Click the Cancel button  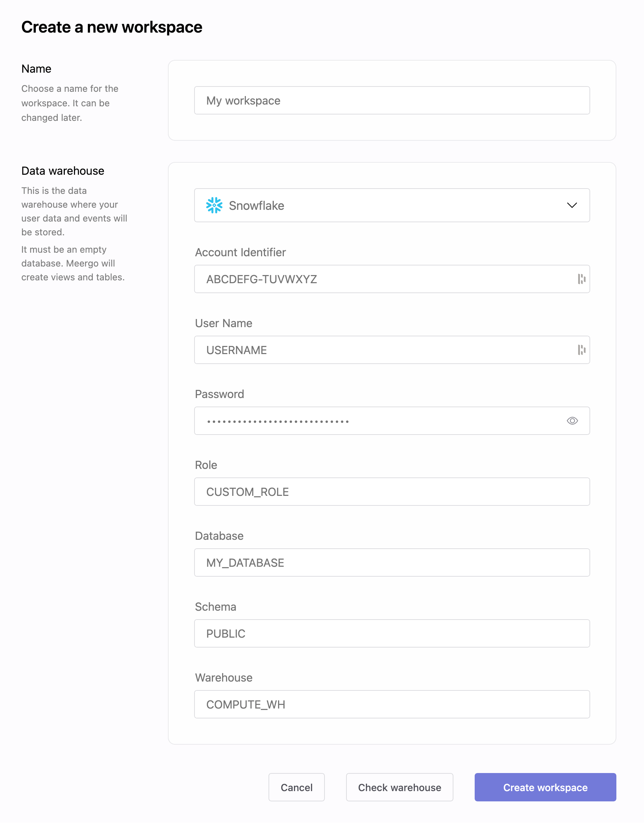(296, 787)
